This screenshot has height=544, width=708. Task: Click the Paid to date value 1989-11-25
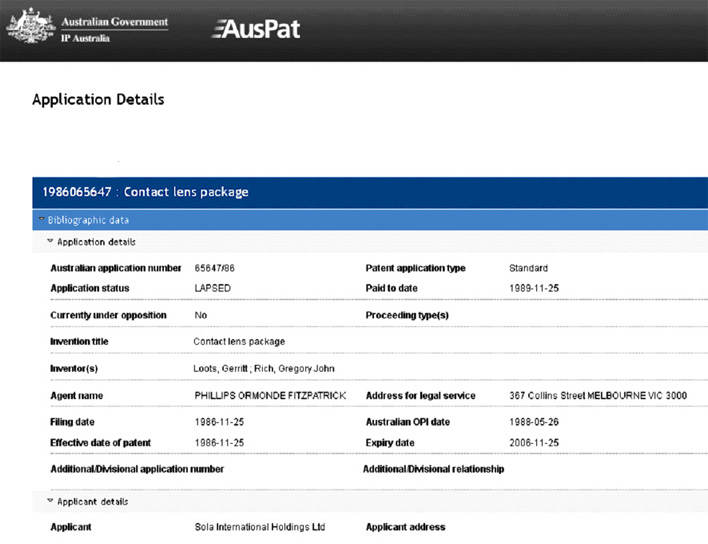pyautogui.click(x=534, y=288)
